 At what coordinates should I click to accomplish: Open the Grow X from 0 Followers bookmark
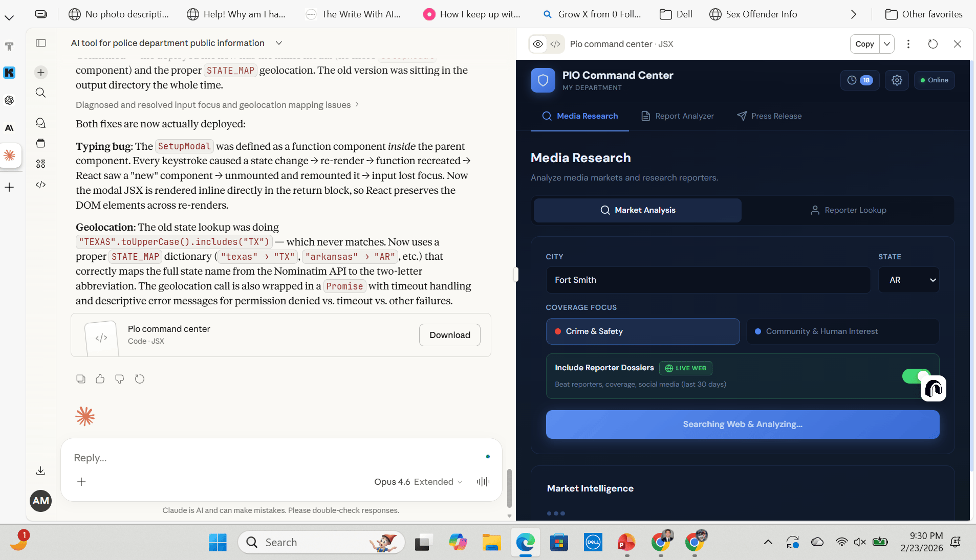(592, 14)
